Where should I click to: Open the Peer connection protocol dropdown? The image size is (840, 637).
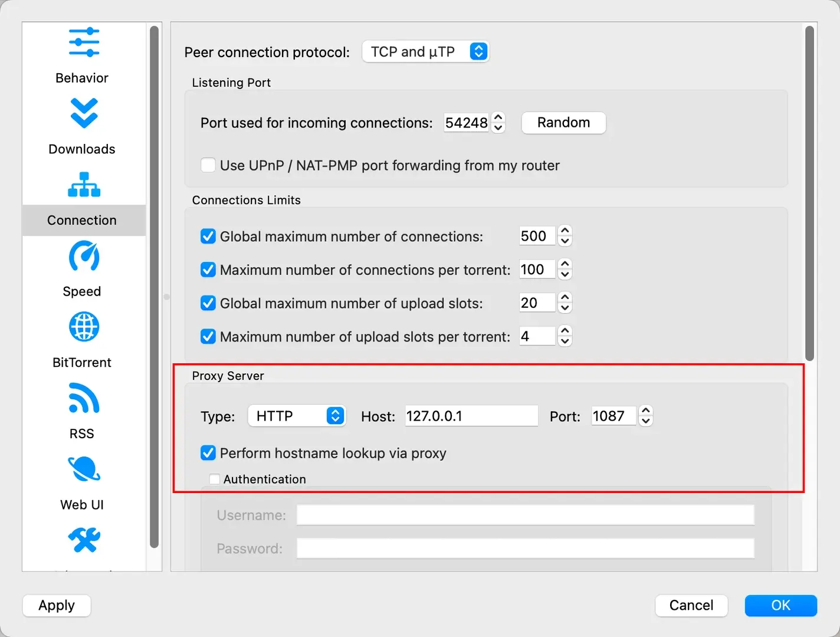coord(425,52)
